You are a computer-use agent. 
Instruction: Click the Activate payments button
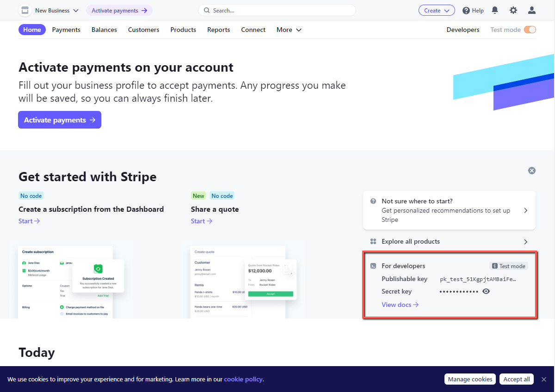click(59, 120)
